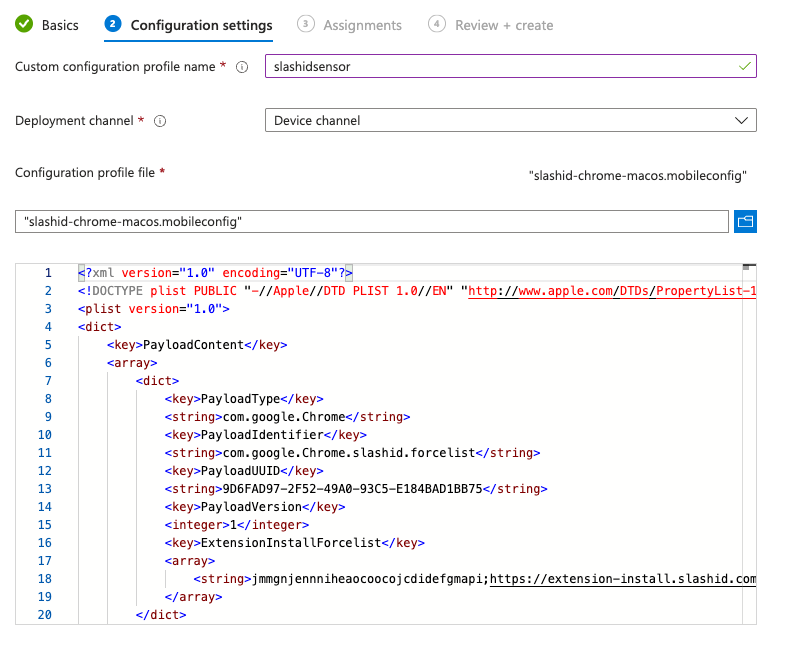Click the step 4 circle icon
Viewport: 790px width, 651px height.
coord(437,24)
